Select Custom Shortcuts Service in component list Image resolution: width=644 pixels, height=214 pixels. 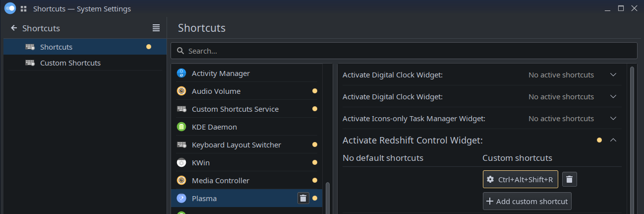point(235,109)
